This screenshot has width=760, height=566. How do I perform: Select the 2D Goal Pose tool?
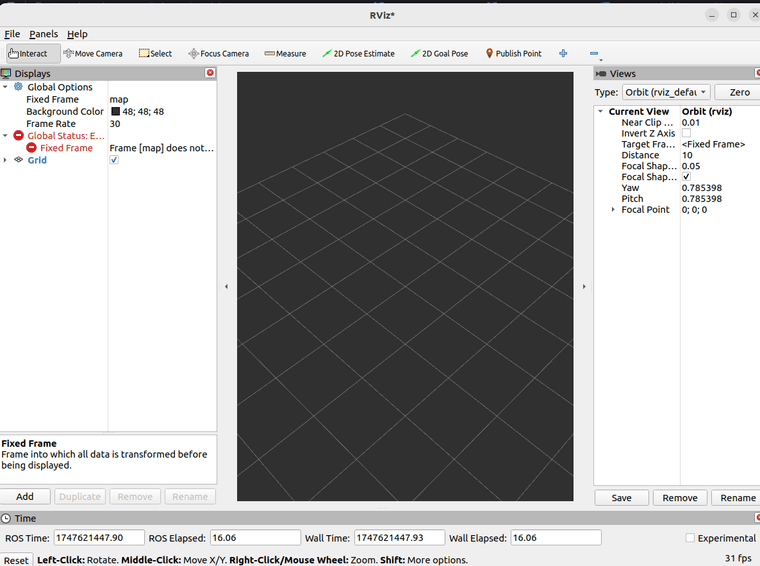[x=439, y=53]
